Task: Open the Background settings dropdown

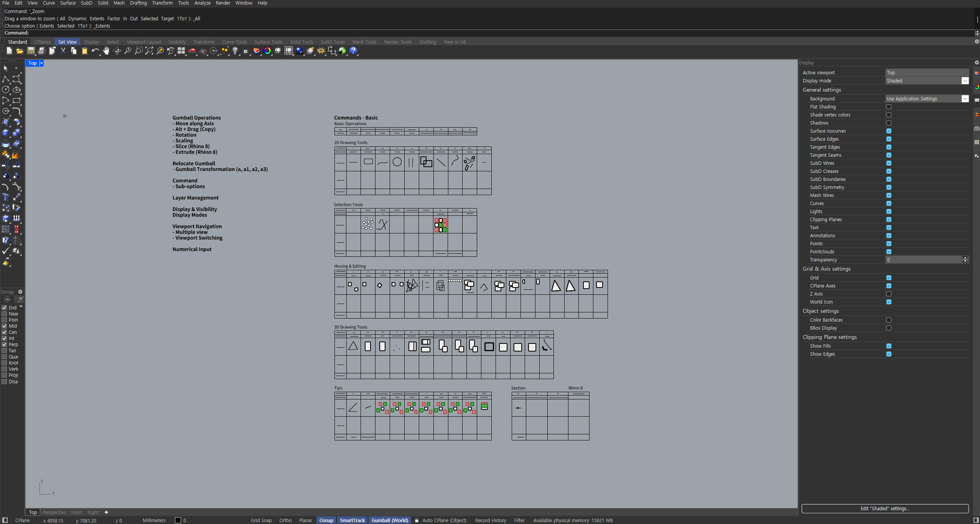Action: point(965,99)
